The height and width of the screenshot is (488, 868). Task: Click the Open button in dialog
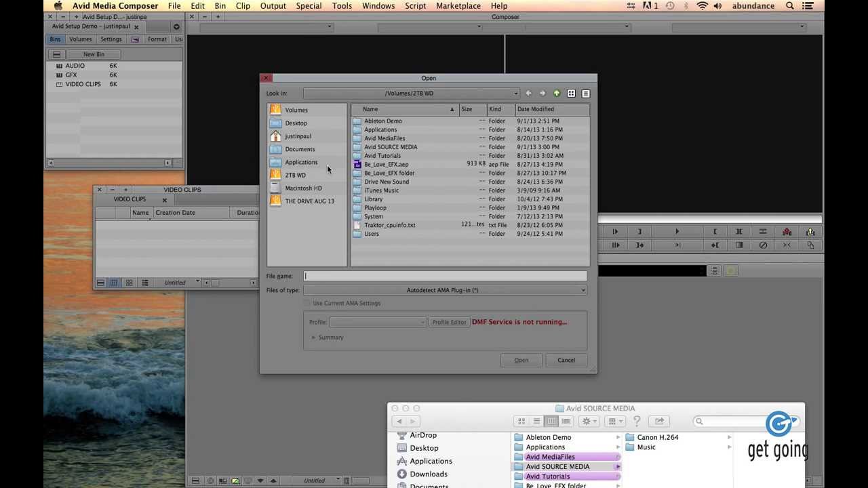click(x=521, y=360)
